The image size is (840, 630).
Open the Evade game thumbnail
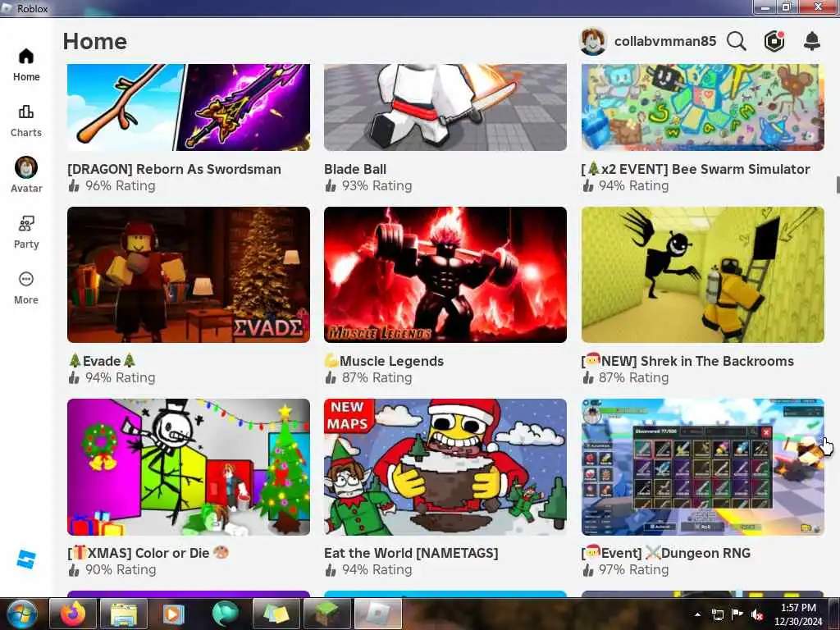(189, 275)
